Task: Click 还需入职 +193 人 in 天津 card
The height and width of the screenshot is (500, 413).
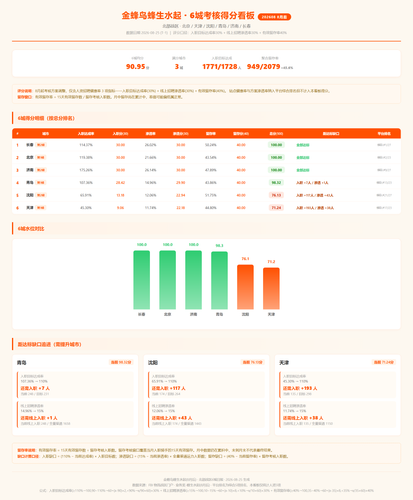Action: tap(300, 388)
